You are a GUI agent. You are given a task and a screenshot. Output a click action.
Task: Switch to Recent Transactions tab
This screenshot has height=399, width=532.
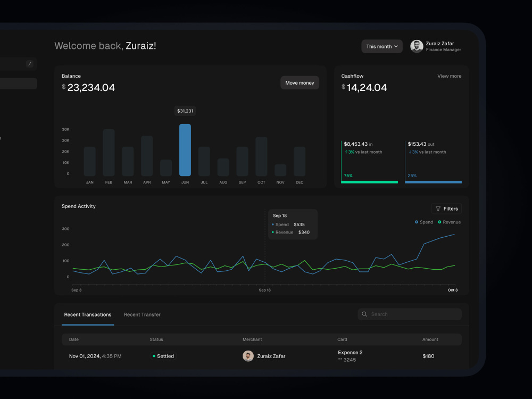[x=88, y=314]
